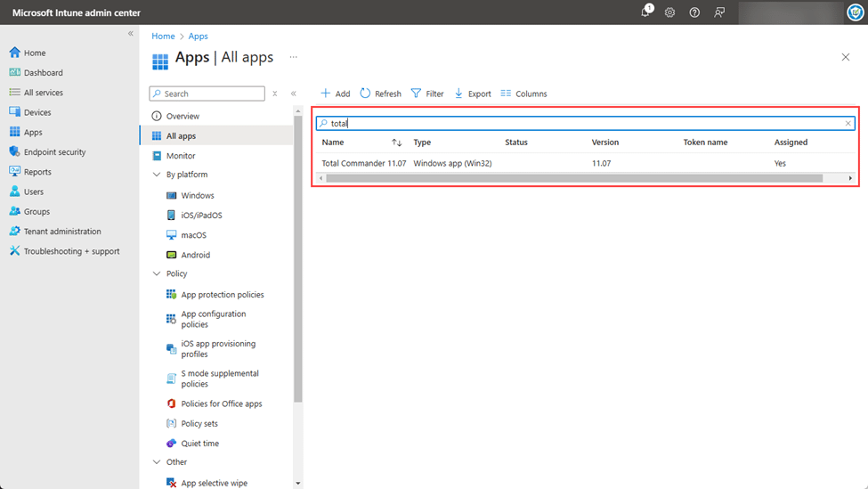Viewport: 868px width, 489px height.
Task: Open Total Commander 11.07 app entry
Action: click(363, 164)
